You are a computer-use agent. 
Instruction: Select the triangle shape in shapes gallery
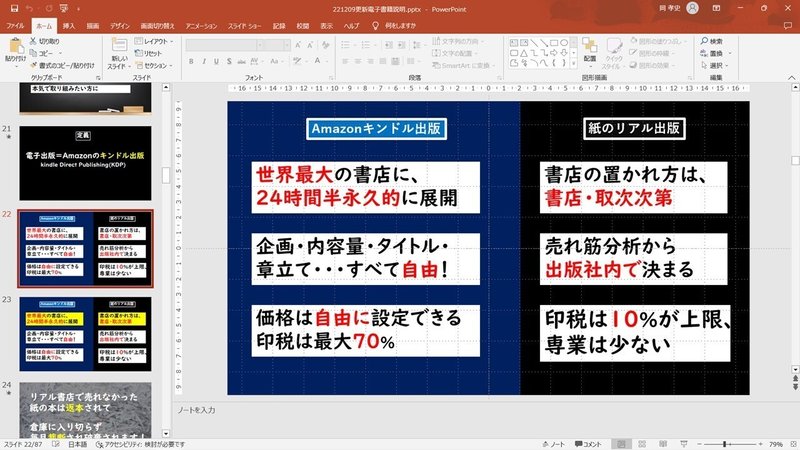point(524,53)
